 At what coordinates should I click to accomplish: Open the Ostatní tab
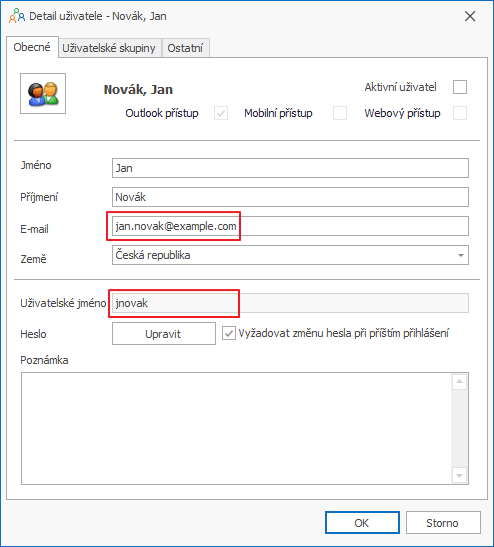click(x=185, y=48)
